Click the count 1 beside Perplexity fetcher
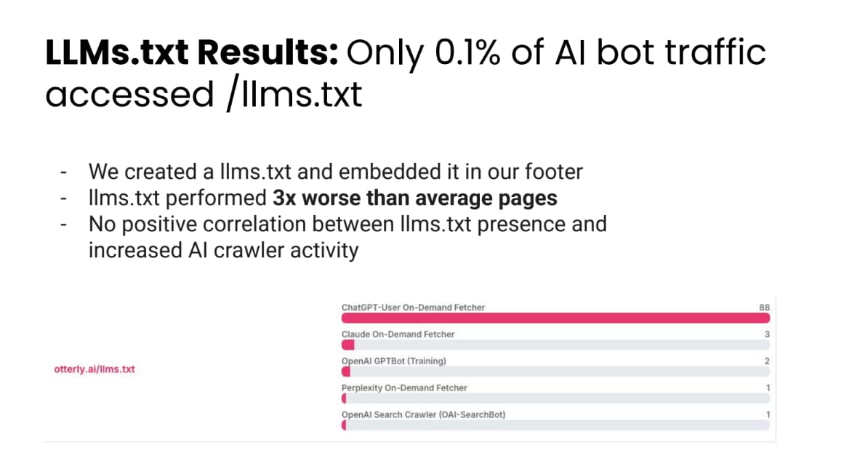 coord(768,387)
